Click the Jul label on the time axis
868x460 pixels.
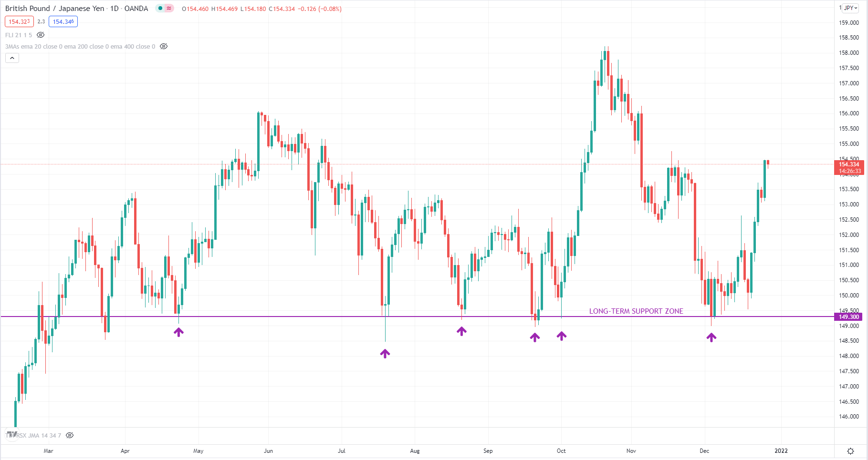point(341,451)
